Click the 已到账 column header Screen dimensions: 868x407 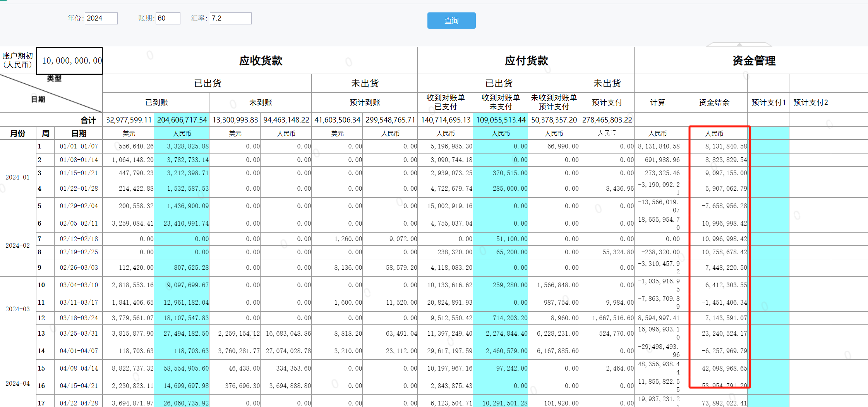(x=156, y=103)
